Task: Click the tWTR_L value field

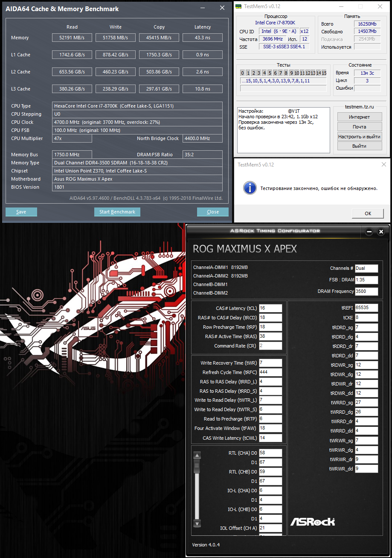Action: pos(270,400)
